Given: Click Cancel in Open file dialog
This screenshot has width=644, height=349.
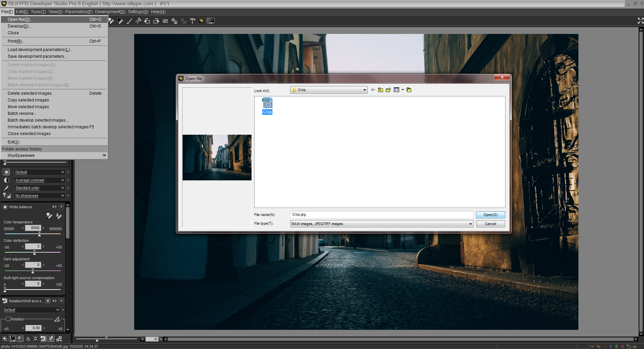Looking at the screenshot, I should tap(490, 224).
